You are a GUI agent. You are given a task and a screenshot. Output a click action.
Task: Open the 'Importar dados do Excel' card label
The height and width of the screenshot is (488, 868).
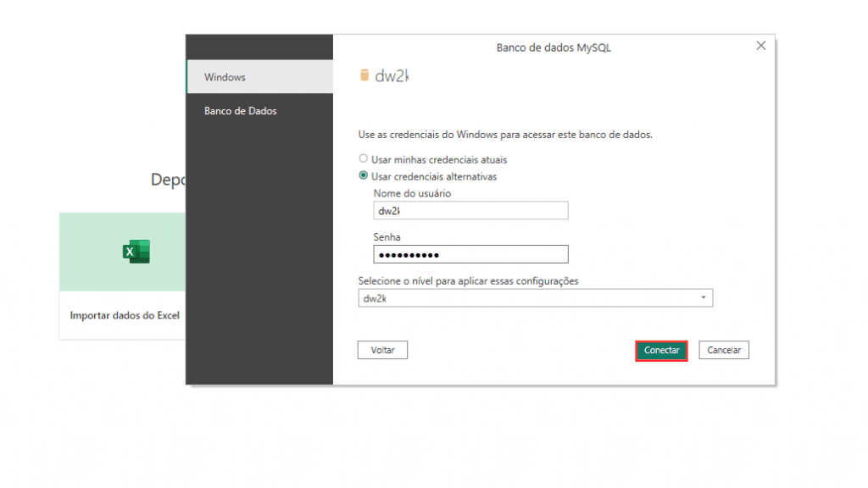(125, 315)
